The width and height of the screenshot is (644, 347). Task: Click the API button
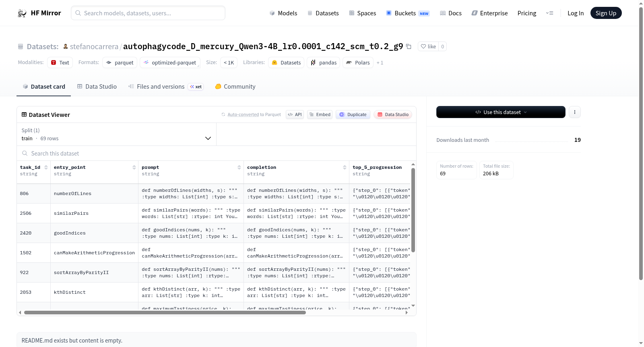click(295, 114)
